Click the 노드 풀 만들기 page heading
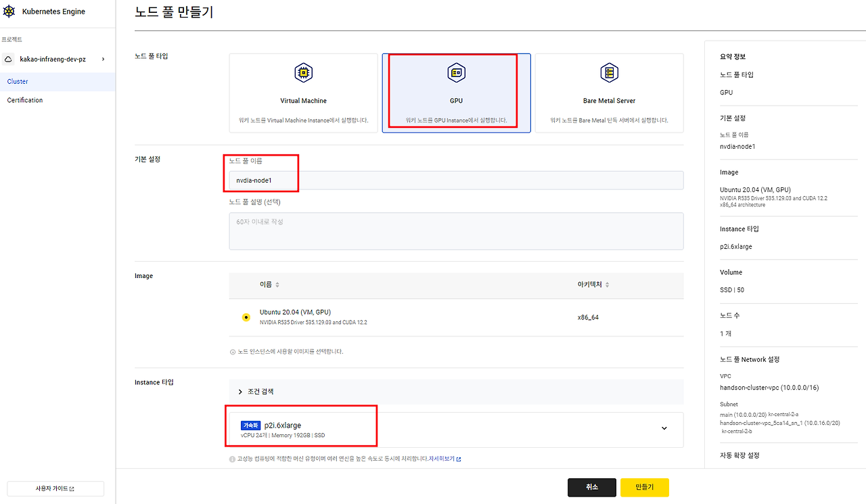The image size is (866, 504). click(x=174, y=12)
